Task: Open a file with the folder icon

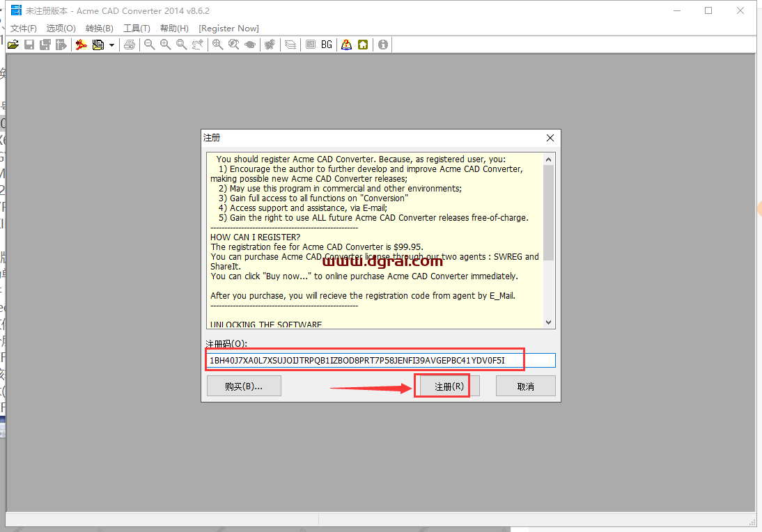Action: [x=13, y=45]
